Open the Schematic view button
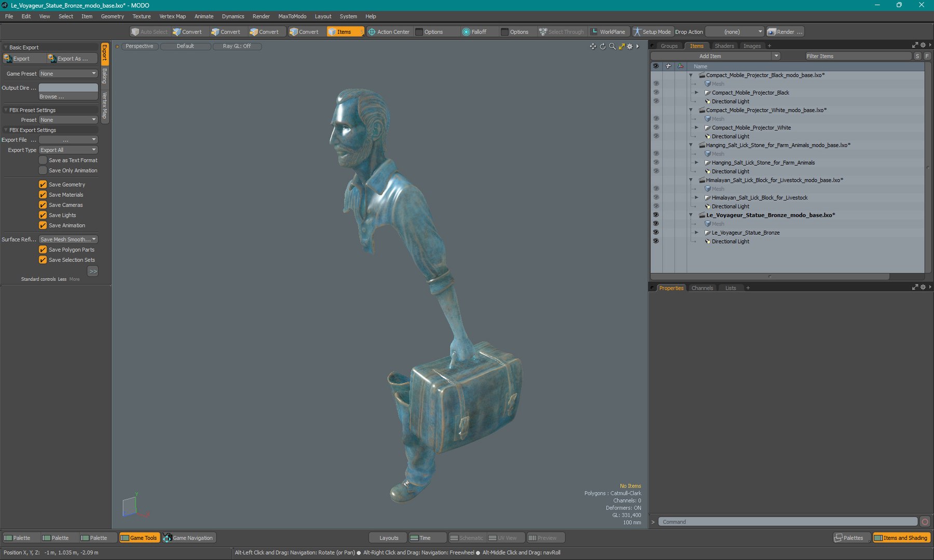934x560 pixels. [x=466, y=538]
